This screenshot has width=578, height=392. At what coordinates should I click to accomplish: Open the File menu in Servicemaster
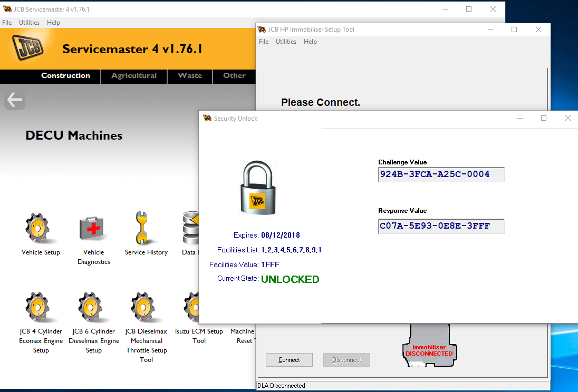pos(7,22)
